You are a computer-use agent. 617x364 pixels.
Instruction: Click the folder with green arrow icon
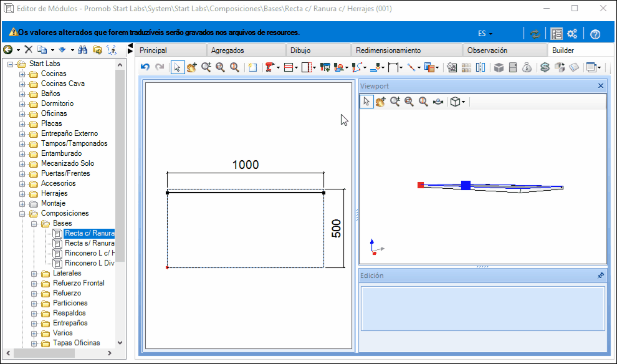tap(97, 50)
